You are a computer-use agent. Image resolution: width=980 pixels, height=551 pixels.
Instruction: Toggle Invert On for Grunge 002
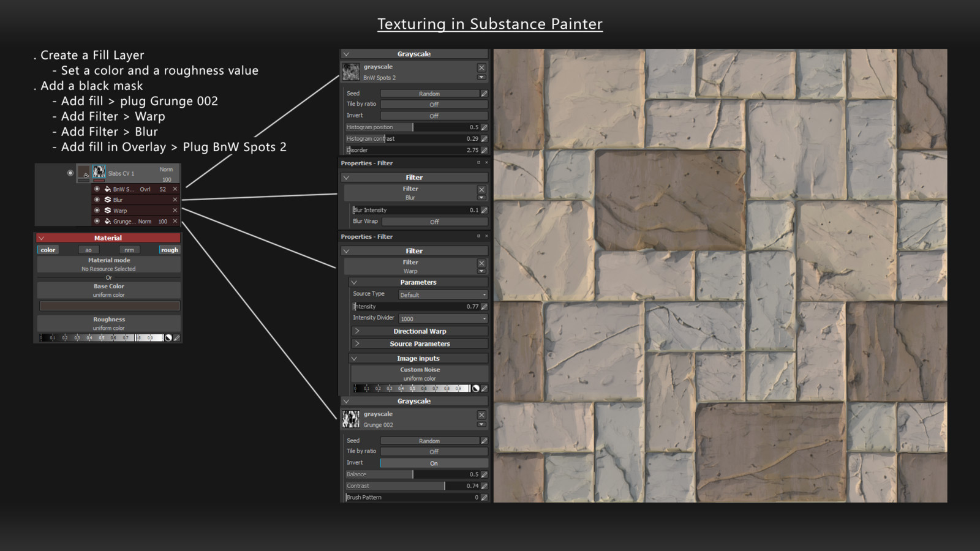pos(434,463)
